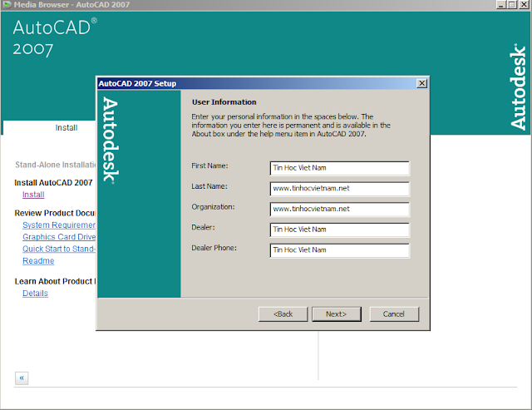Open the Details link

point(35,294)
